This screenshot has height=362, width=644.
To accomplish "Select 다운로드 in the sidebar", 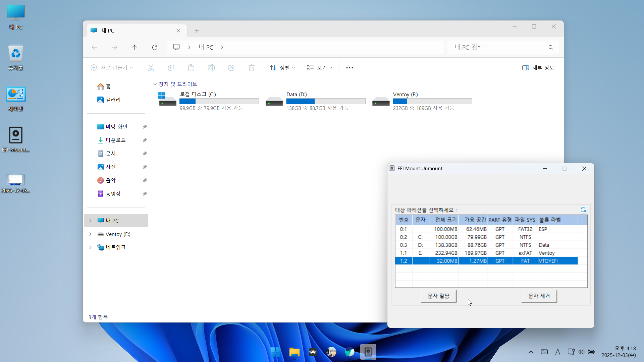I will point(116,140).
